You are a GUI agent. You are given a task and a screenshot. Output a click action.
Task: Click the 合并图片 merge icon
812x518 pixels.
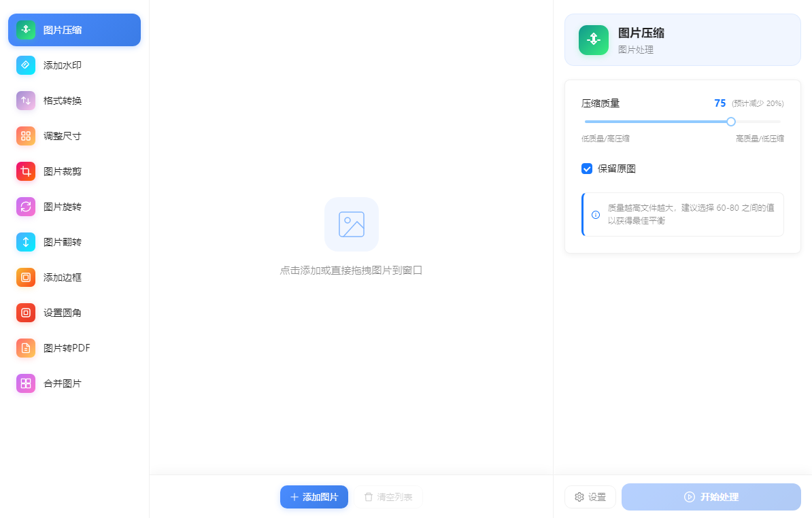[26, 383]
